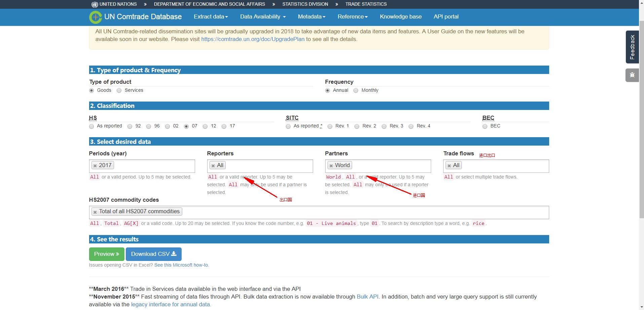Click the bug report icon on right edge

632,75
